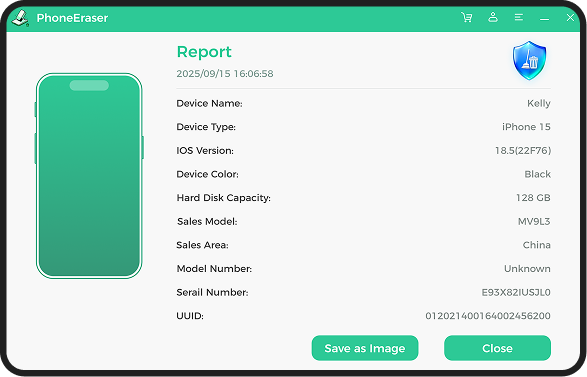Click the Report heading

(204, 52)
